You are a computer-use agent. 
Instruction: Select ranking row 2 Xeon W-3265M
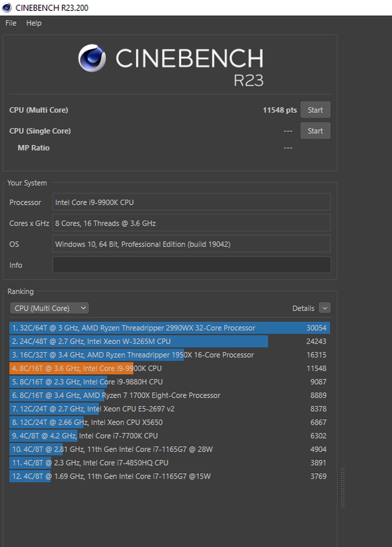(169, 341)
